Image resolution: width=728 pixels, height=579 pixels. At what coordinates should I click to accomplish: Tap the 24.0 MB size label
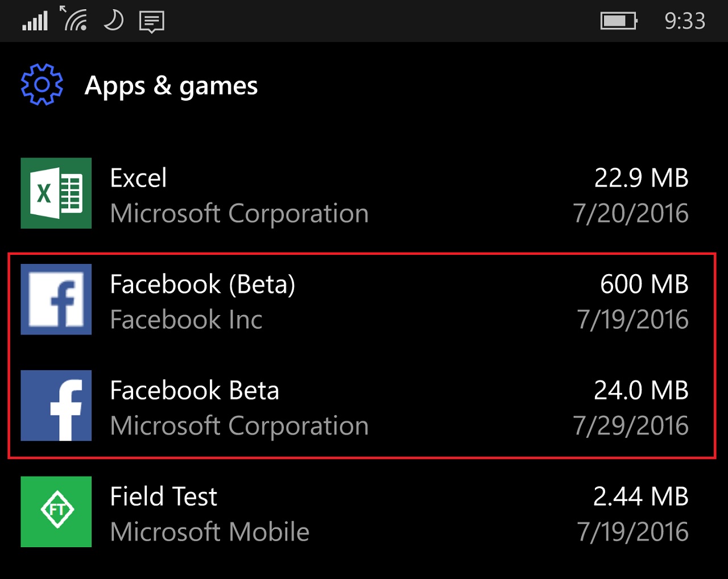point(641,391)
